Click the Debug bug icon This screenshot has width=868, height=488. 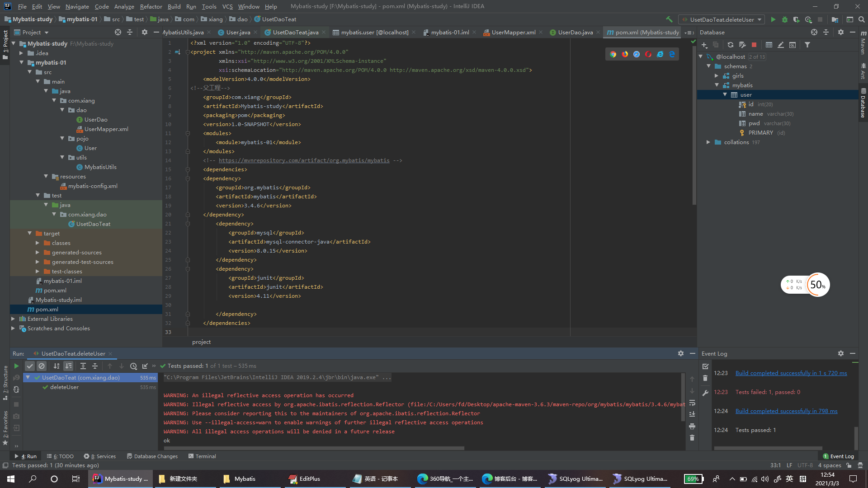[x=785, y=19]
